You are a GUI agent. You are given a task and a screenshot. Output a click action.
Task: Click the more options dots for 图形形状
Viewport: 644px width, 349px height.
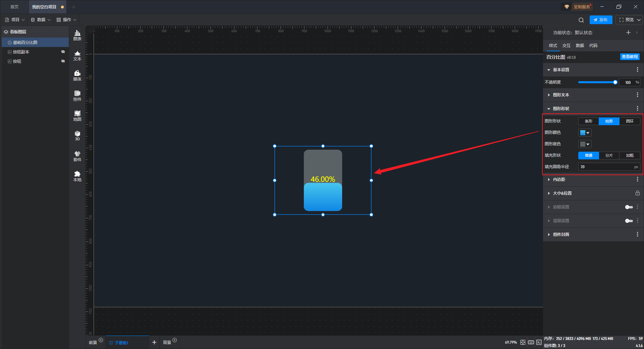637,108
